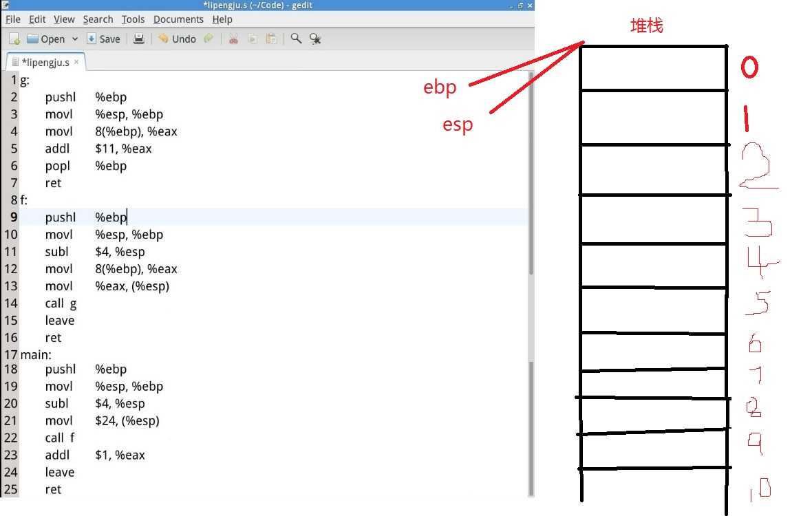Screen dimensions: 812x516
Task: Open the Search menu
Action: click(x=98, y=19)
